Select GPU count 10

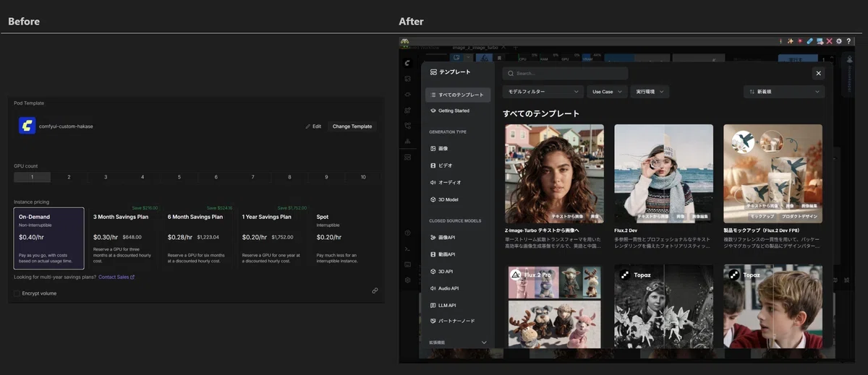tap(363, 177)
